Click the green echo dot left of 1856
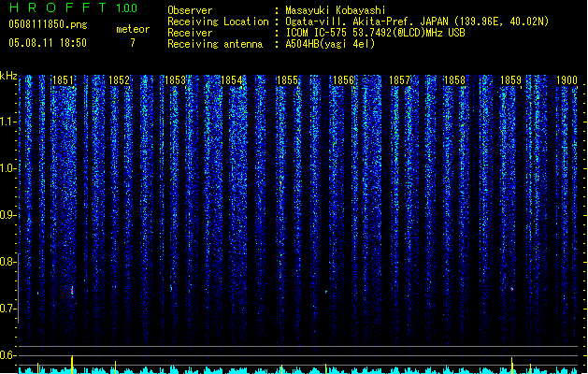Viewport: 588px width, 374px height. [326, 292]
